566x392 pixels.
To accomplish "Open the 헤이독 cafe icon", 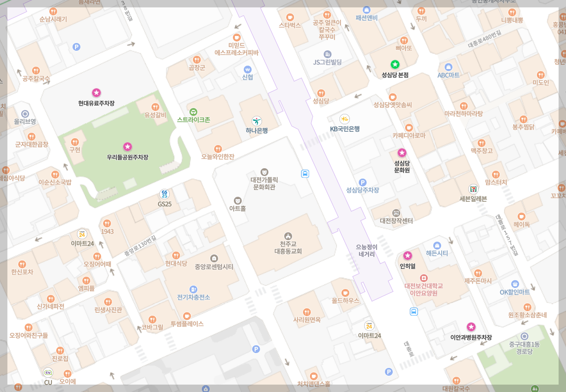I will click(521, 216).
